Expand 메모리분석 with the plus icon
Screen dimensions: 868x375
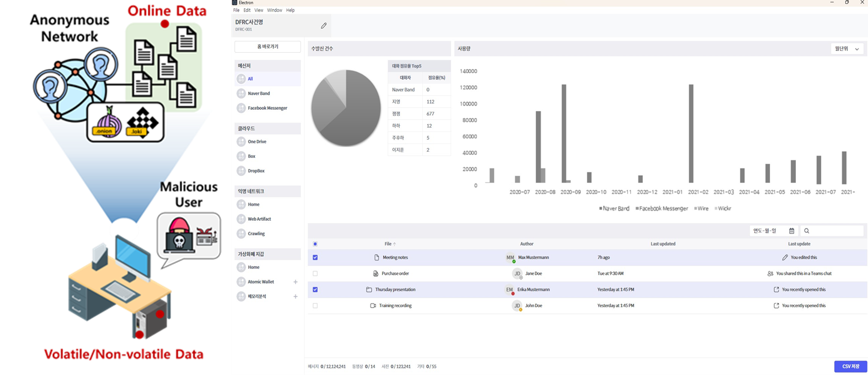pyautogui.click(x=295, y=296)
